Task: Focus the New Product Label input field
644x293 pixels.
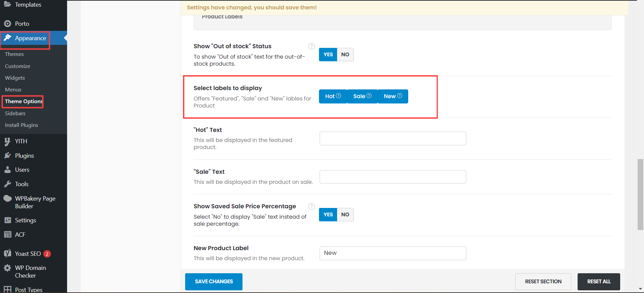Action: click(393, 253)
